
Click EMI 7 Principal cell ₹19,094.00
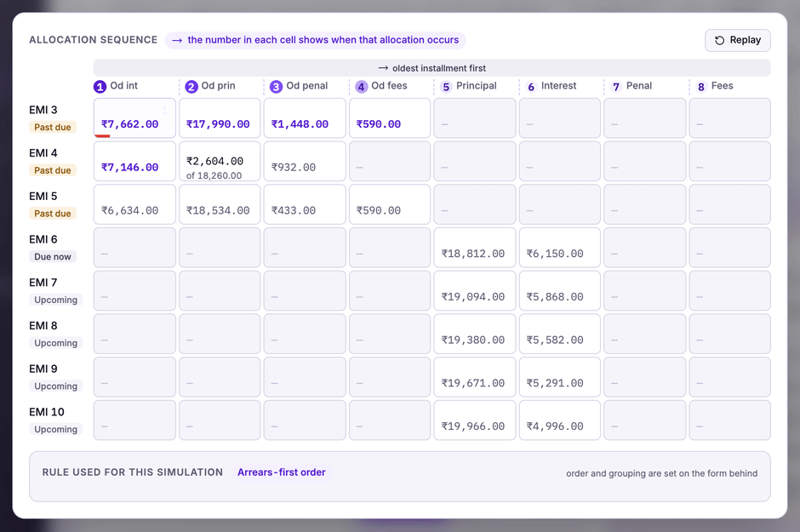(x=475, y=291)
